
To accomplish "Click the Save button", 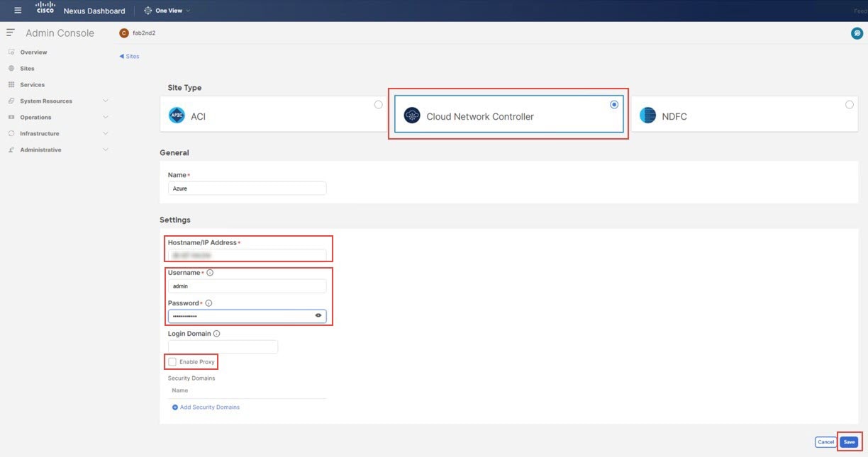I will pyautogui.click(x=849, y=442).
